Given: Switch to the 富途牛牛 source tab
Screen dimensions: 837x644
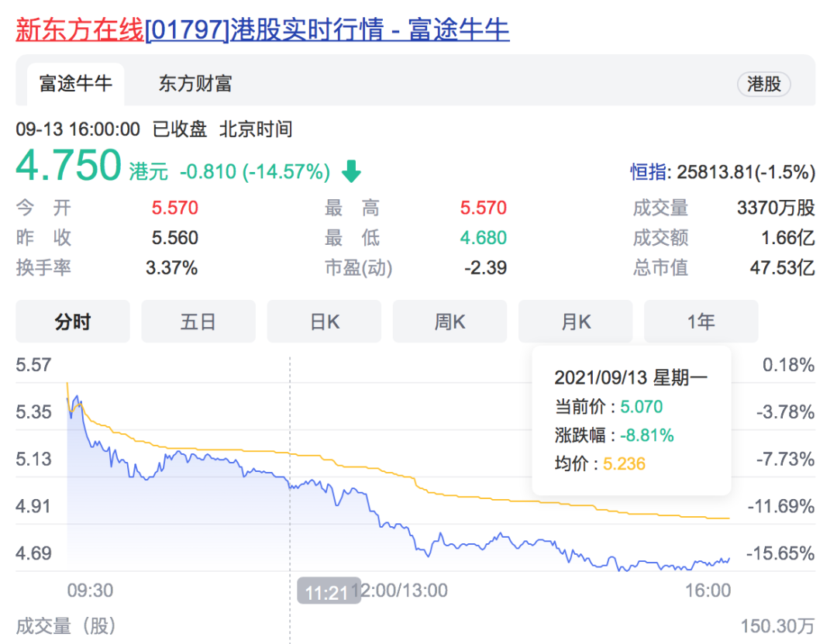Looking at the screenshot, I should click(x=75, y=84).
